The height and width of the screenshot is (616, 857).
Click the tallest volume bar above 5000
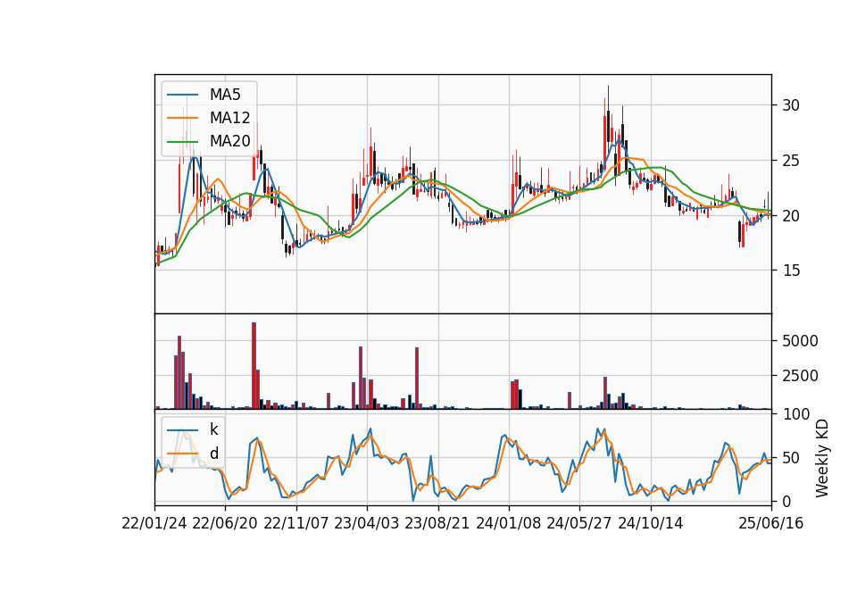pyautogui.click(x=254, y=366)
